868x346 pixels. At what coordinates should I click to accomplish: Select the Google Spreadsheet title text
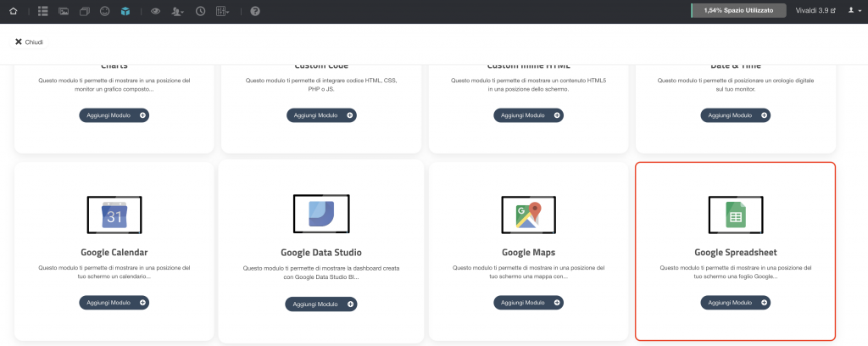pos(736,253)
